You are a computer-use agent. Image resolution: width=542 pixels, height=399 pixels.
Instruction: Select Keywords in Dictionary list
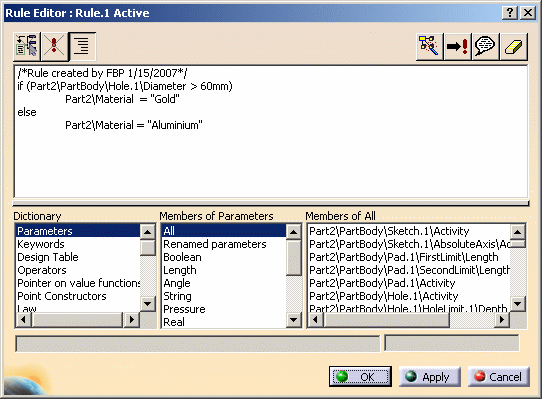[78, 244]
